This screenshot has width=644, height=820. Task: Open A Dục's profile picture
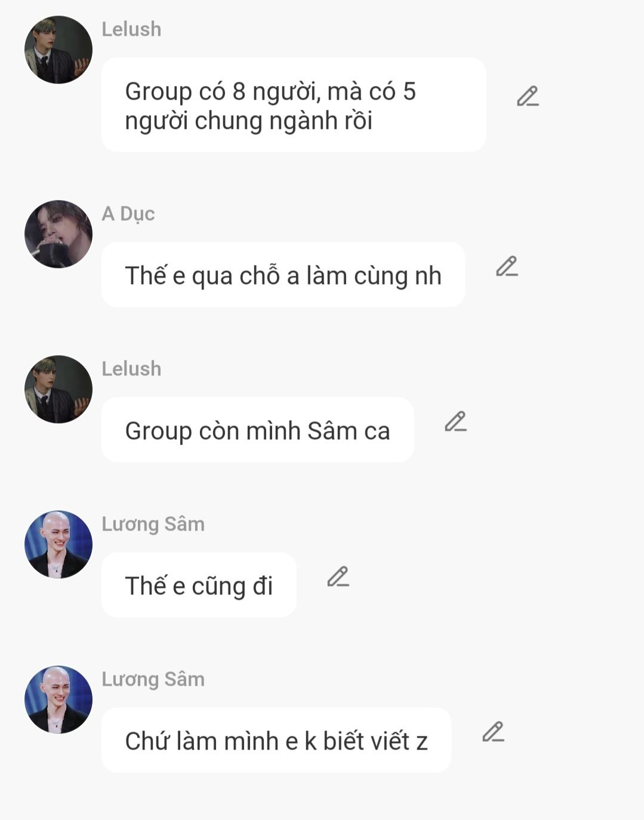58,234
